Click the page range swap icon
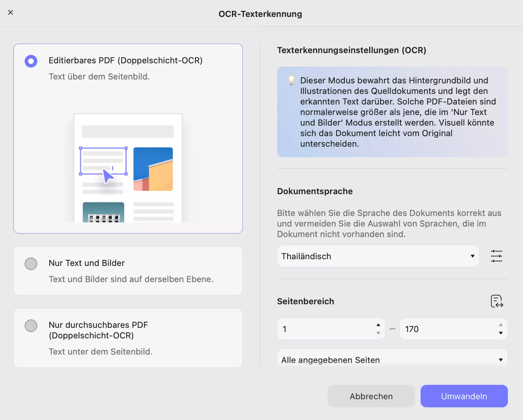Image resolution: width=523 pixels, height=420 pixels. click(x=497, y=301)
